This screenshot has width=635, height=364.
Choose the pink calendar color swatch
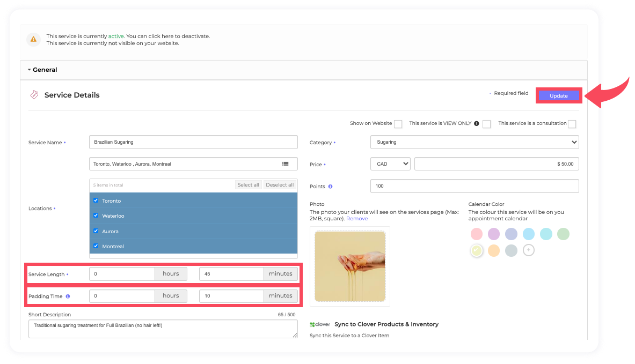coord(476,234)
